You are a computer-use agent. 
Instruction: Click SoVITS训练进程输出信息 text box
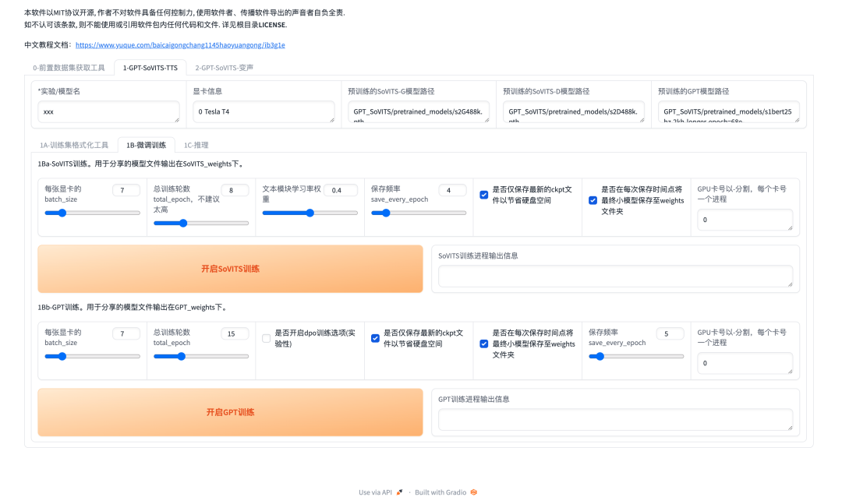[615, 276]
